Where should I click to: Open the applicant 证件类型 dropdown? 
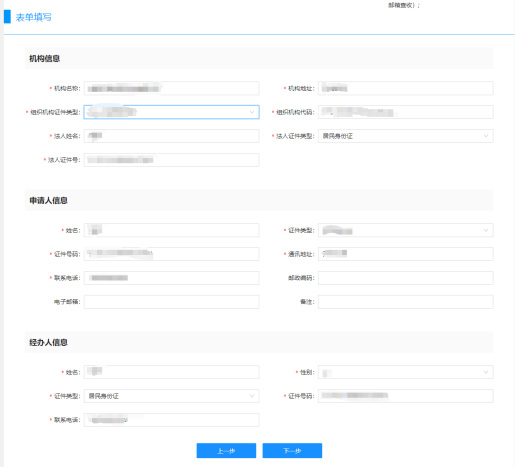[x=405, y=230]
